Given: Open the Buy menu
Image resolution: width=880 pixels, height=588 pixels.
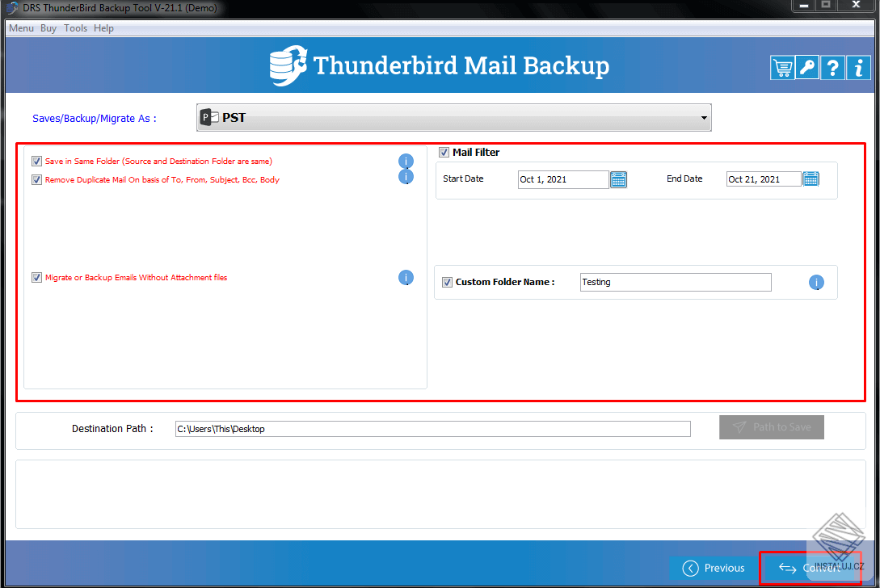Looking at the screenshot, I should (x=48, y=28).
